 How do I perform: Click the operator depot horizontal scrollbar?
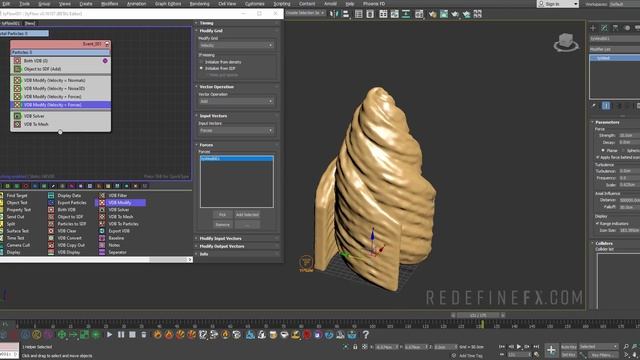(95, 260)
